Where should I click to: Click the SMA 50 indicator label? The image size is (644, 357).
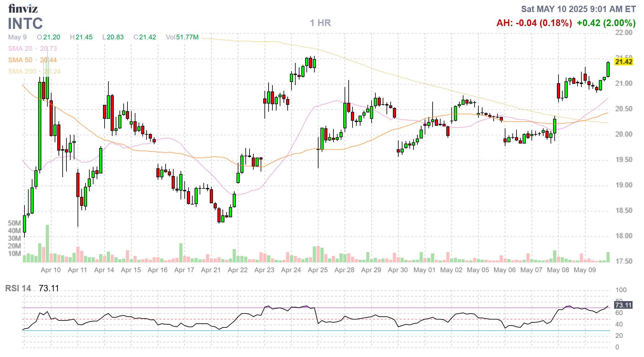click(20, 60)
